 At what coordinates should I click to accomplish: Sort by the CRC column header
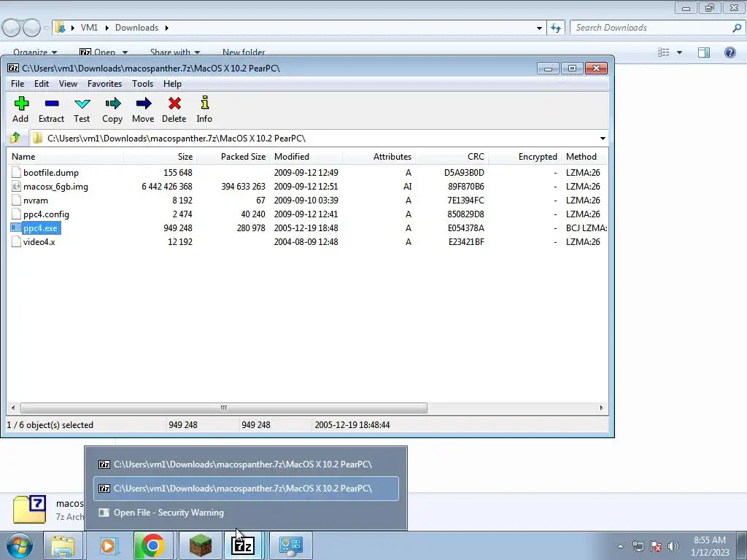[x=452, y=157]
